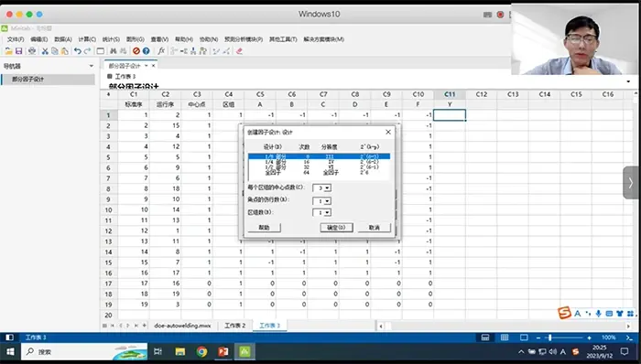Click the empty C11 Y cell in row 1
The height and width of the screenshot is (364, 641).
[x=450, y=115]
